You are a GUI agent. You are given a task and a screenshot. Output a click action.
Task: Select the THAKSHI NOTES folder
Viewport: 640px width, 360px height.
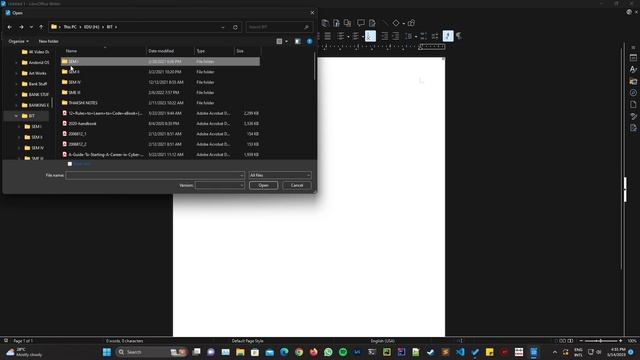(x=160, y=103)
